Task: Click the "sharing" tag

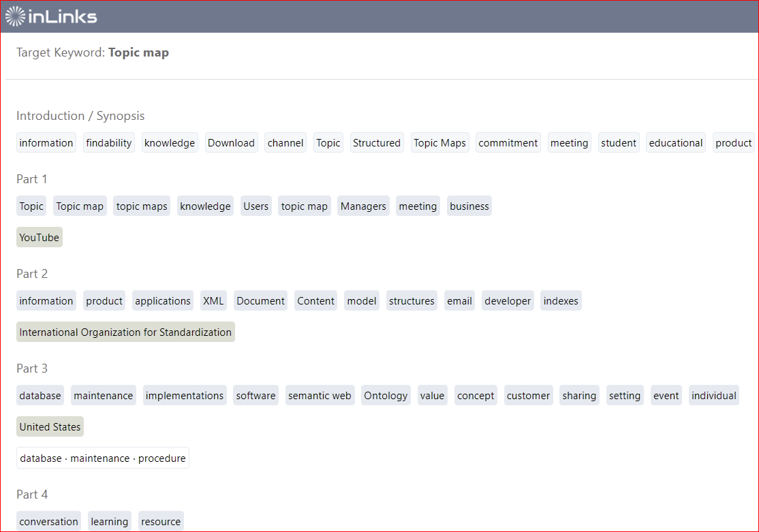Action: click(x=579, y=396)
